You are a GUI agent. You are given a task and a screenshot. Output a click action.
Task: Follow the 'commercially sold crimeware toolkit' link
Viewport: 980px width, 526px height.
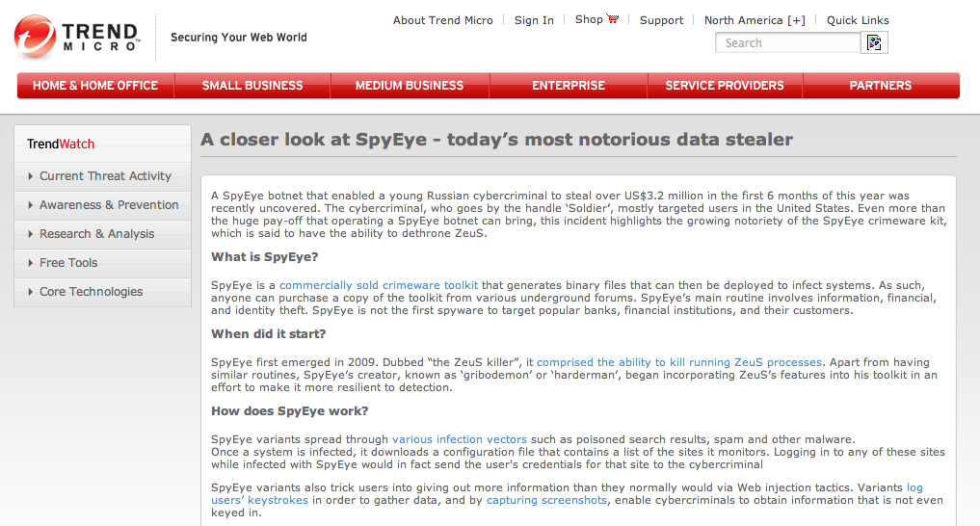(379, 285)
